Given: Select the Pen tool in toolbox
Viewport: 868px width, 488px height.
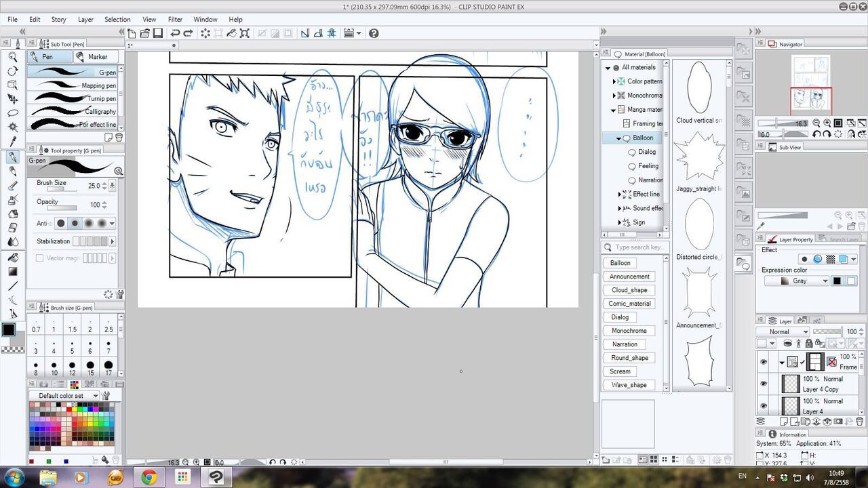Looking at the screenshot, I should coord(12,157).
